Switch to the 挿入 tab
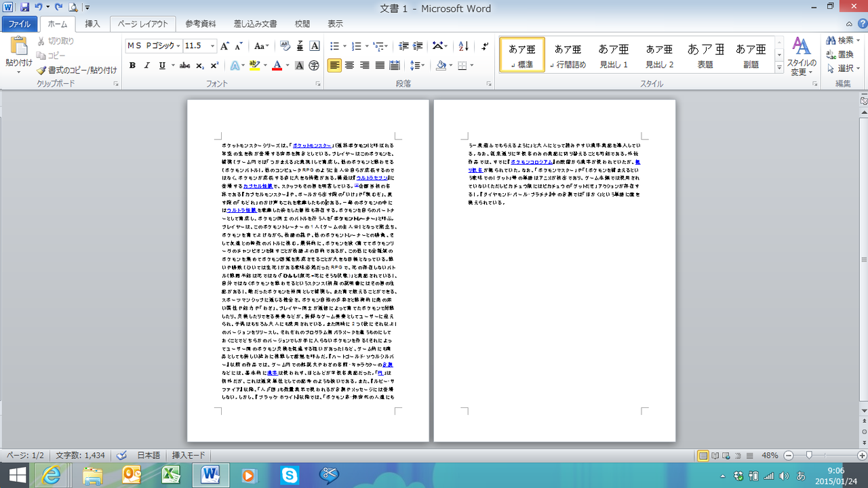868x488 pixels. [x=92, y=24]
